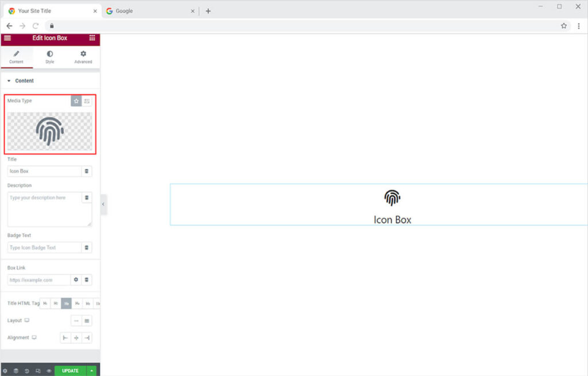The height and width of the screenshot is (376, 588).
Task: Switch to the Advanced tab
Action: (x=83, y=57)
